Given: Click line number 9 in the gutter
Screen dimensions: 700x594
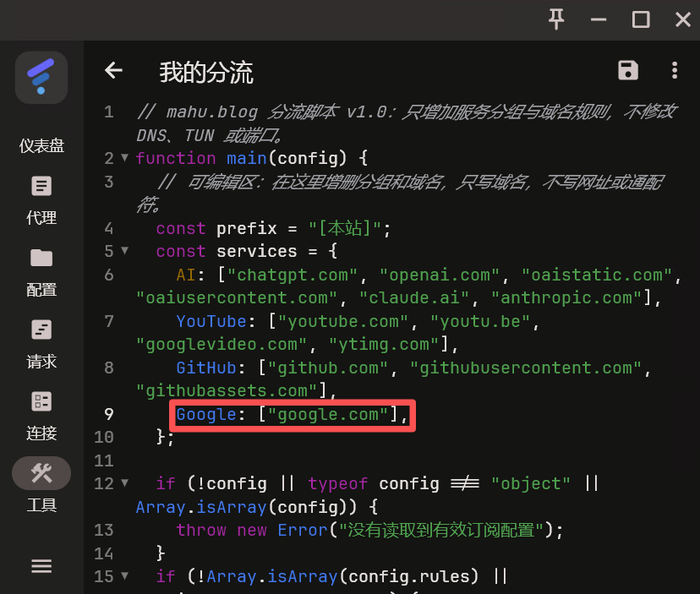Looking at the screenshot, I should (x=108, y=414).
